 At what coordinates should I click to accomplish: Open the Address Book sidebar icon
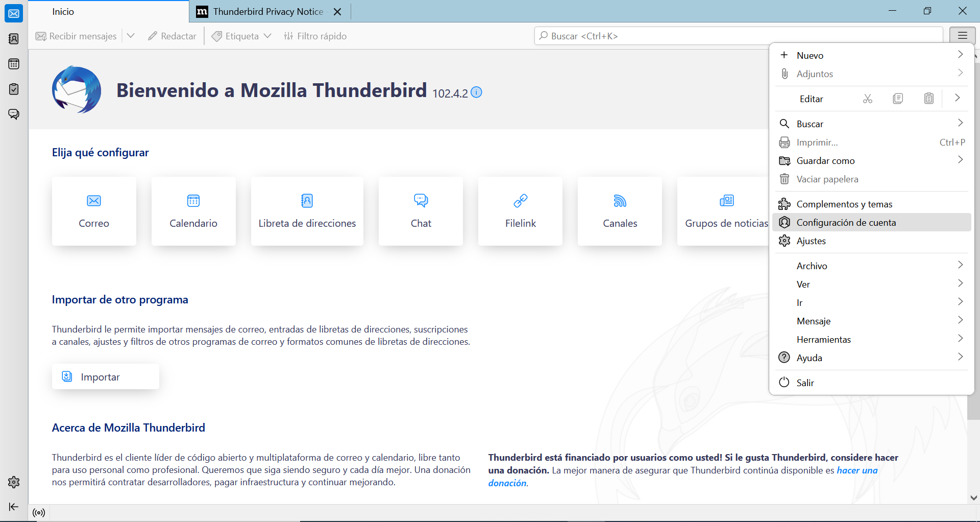[x=14, y=39]
